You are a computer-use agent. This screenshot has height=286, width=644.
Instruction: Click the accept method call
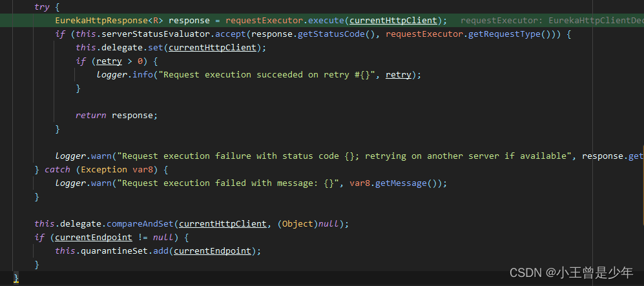231,34
